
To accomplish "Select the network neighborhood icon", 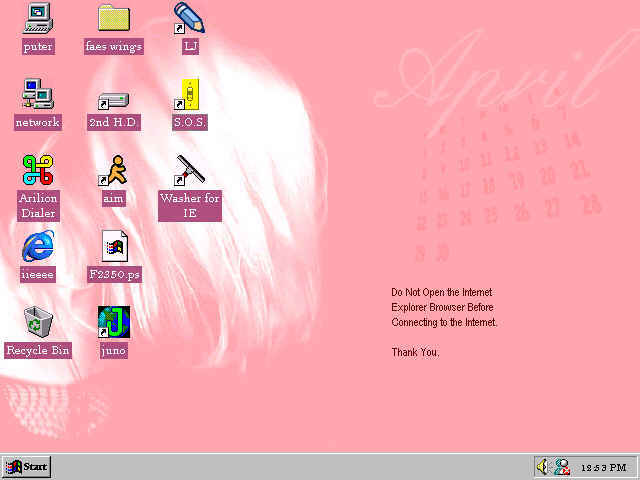I will pos(38,94).
